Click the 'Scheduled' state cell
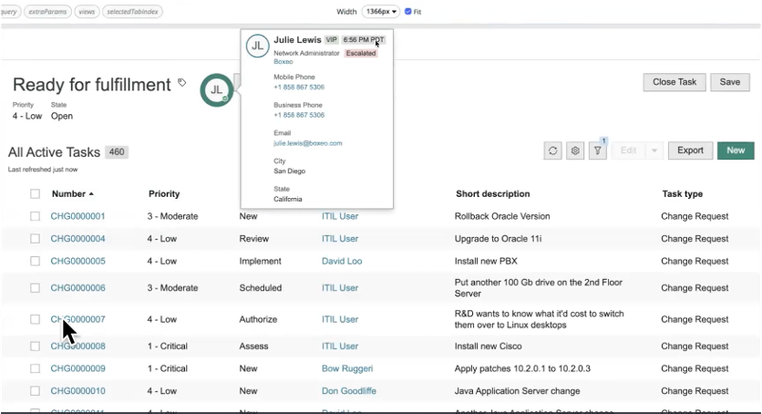Viewport: 762px width, 414px height. (260, 288)
